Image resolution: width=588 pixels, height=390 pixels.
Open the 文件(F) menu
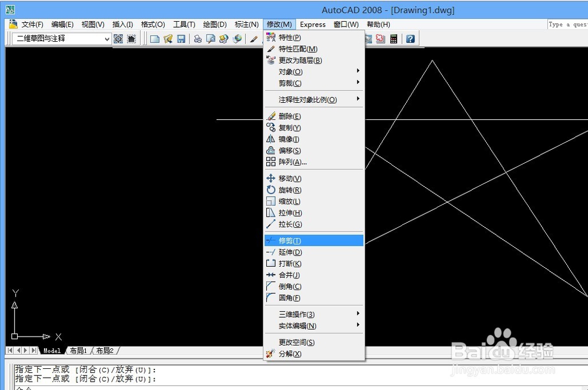(x=32, y=24)
